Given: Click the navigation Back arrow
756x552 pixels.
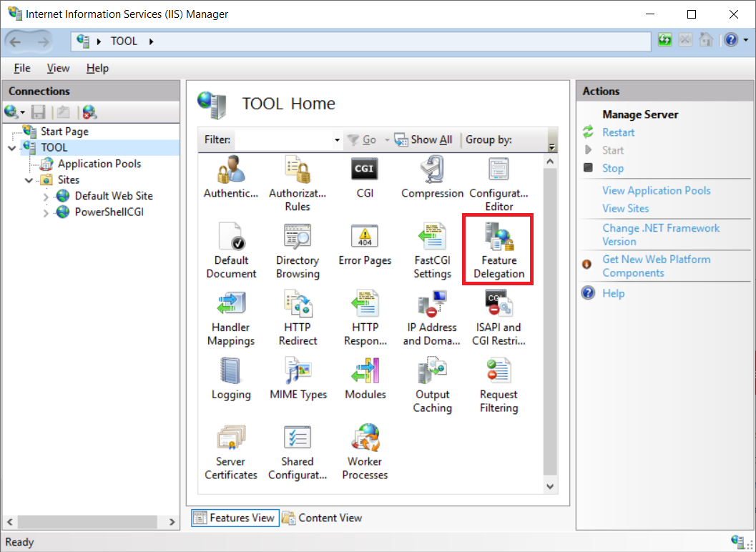Looking at the screenshot, I should click(x=15, y=42).
